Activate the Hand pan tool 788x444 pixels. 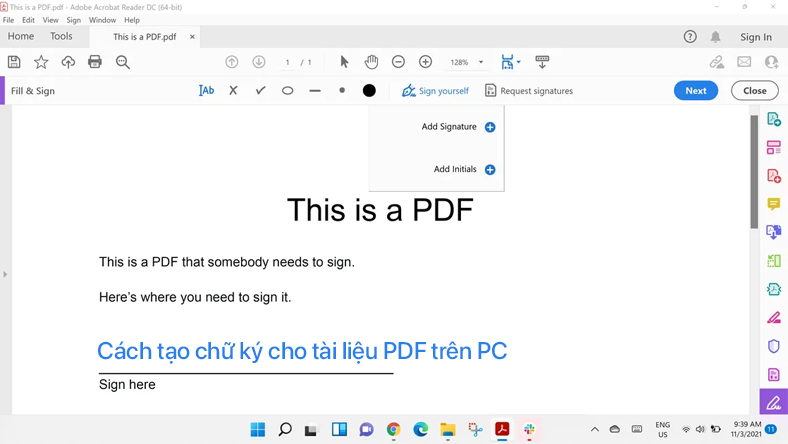click(x=371, y=62)
